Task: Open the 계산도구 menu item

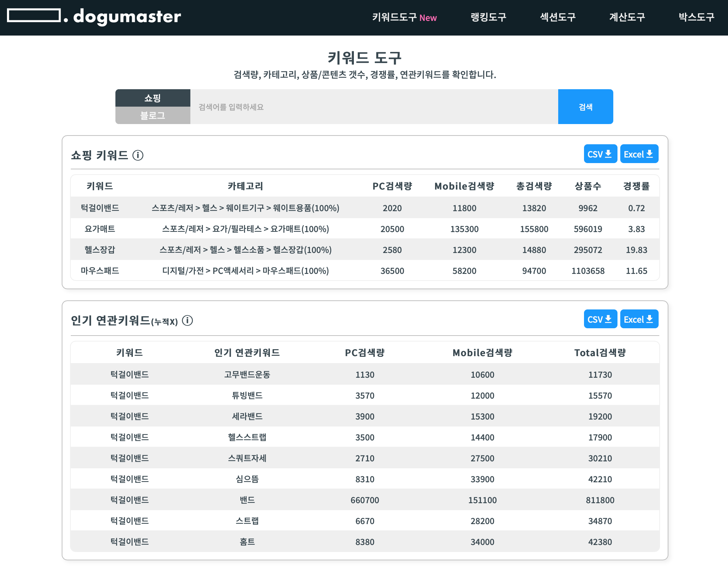Action: [627, 17]
